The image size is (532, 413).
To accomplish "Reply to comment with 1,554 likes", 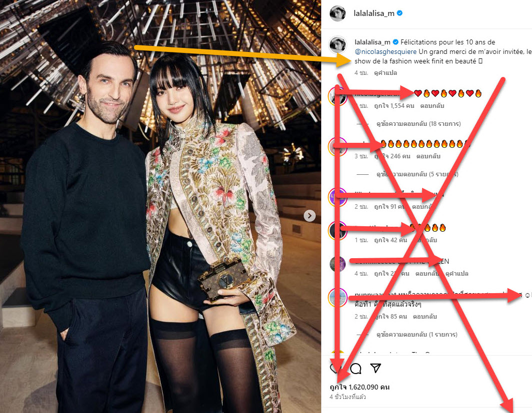I will pyautogui.click(x=432, y=106).
